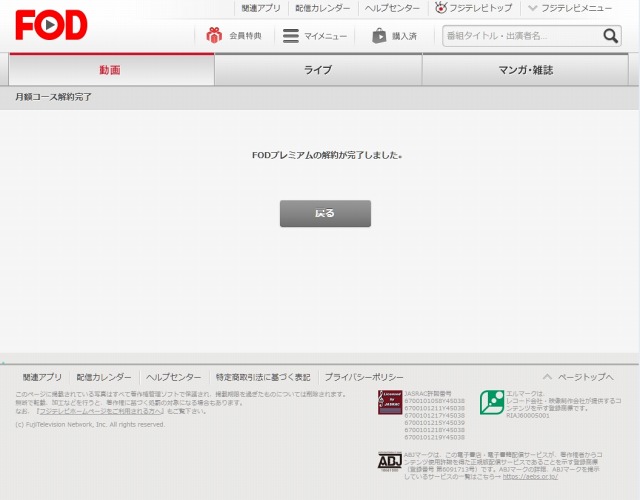Focus the 番組タイトル search field
The width and height of the screenshot is (640, 500).
(x=520, y=36)
